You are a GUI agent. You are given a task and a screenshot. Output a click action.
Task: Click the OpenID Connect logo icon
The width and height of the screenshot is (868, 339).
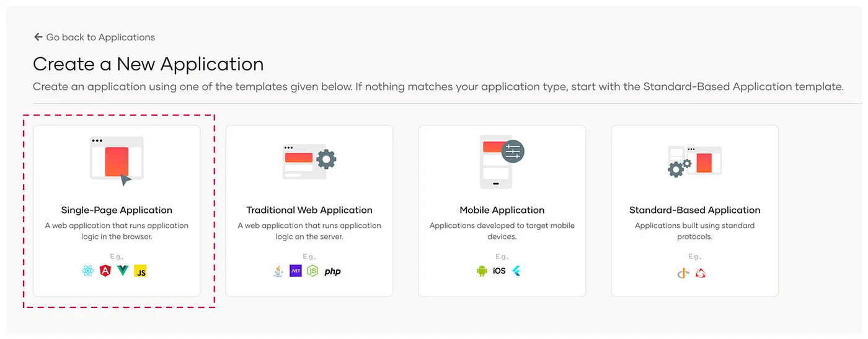point(683,273)
